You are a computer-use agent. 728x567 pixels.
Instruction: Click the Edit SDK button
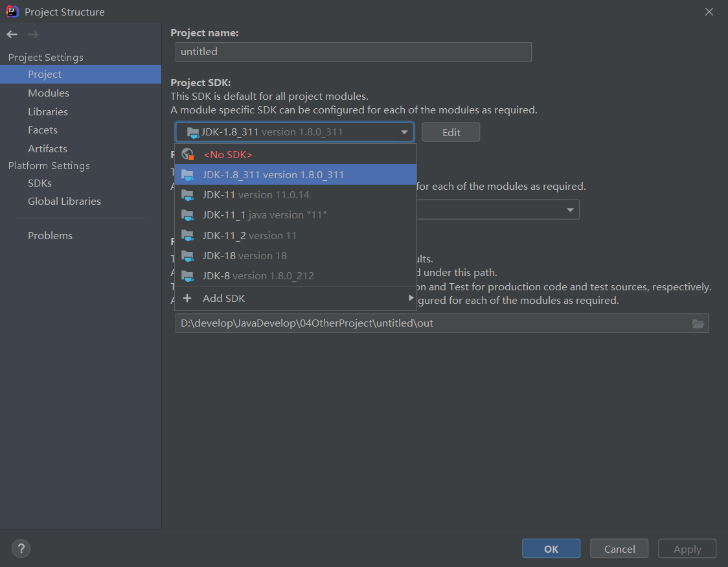451,132
